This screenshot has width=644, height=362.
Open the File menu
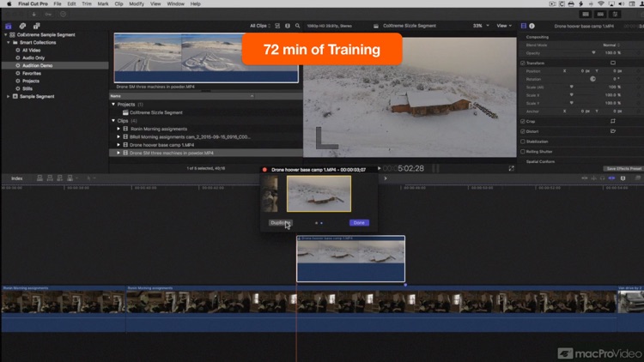tap(57, 3)
